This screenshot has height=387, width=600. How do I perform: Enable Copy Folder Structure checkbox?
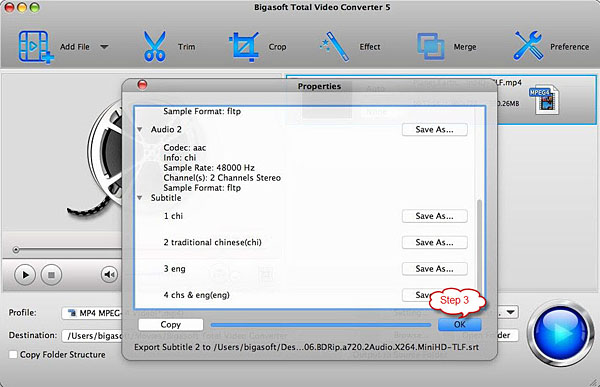13,354
